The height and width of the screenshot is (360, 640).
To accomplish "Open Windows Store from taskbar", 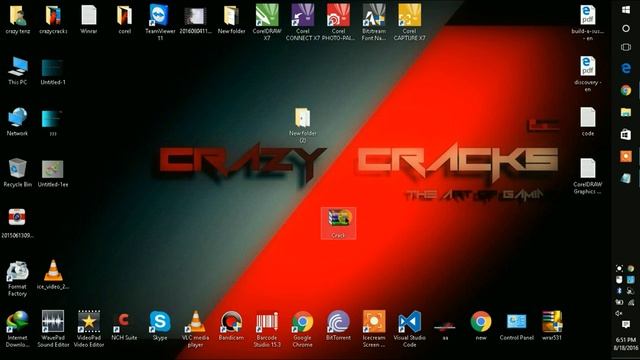I will [626, 134].
